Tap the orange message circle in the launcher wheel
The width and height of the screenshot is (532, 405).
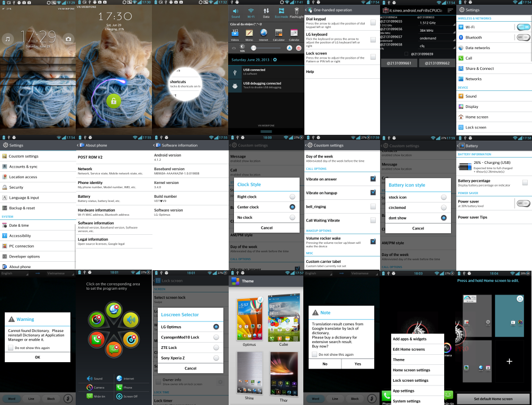[x=114, y=349]
